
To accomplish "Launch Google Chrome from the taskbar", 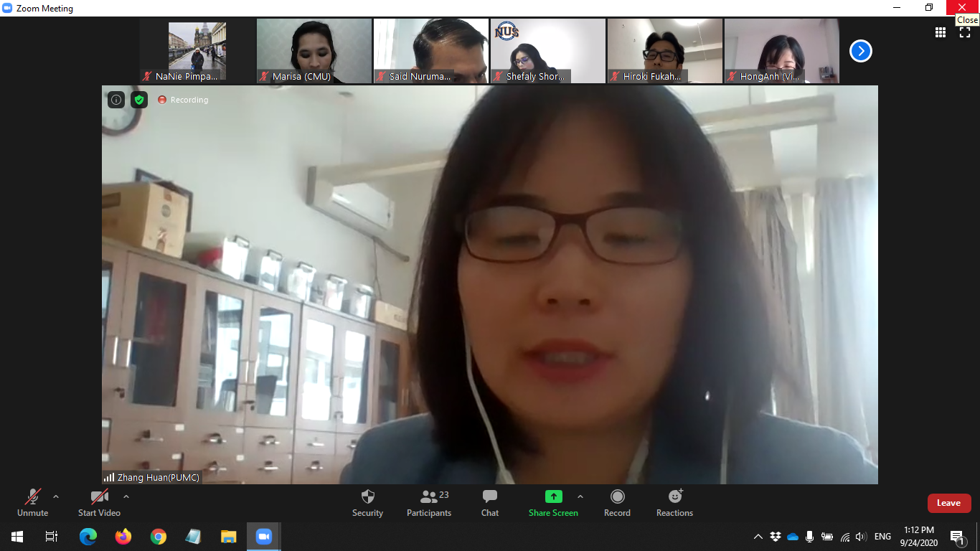I will [x=159, y=537].
